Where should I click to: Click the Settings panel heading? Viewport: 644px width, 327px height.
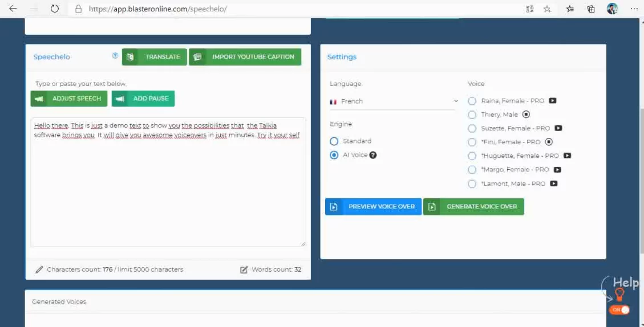(342, 57)
